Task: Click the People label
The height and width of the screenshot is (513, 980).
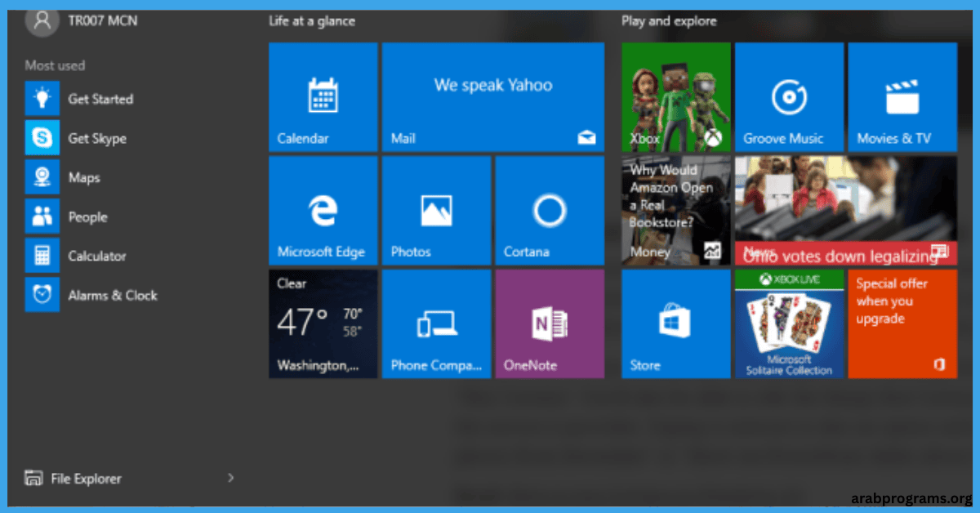Action: click(87, 217)
